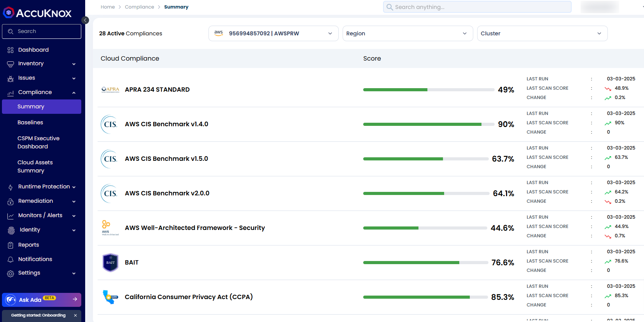Click the 28 Active Compliances text

[x=131, y=33]
